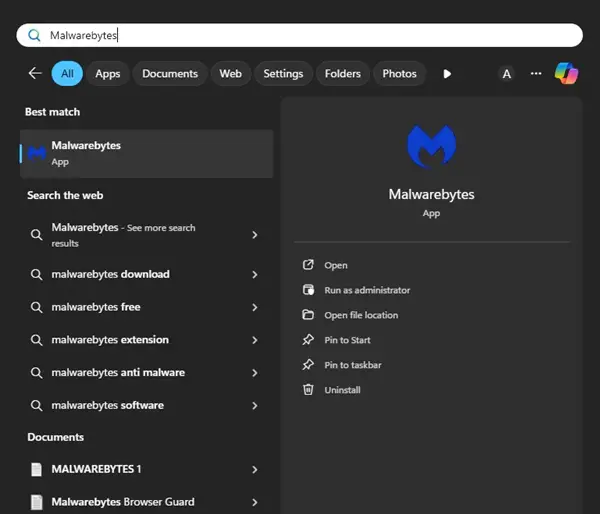The image size is (600, 514).
Task: Click the Documents section heading
Action: (55, 437)
